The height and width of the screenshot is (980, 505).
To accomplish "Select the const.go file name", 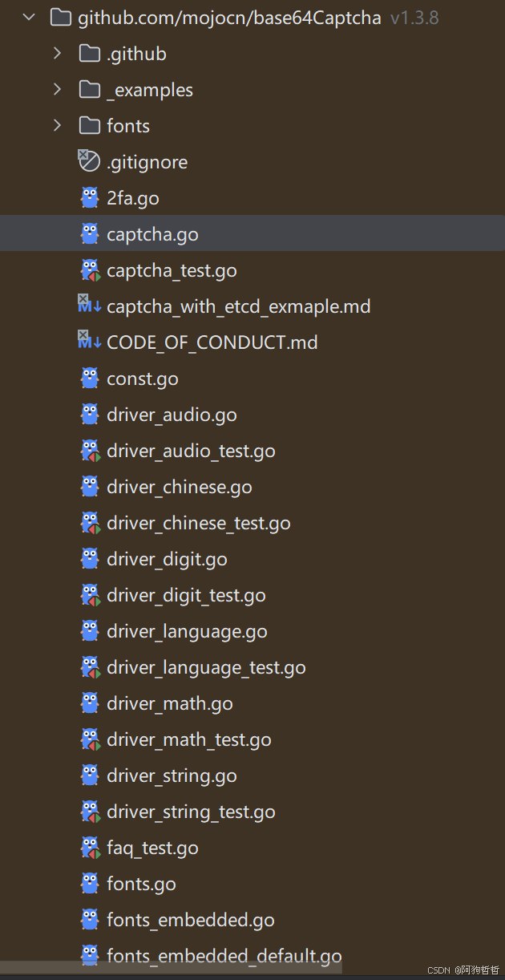I will click(143, 379).
